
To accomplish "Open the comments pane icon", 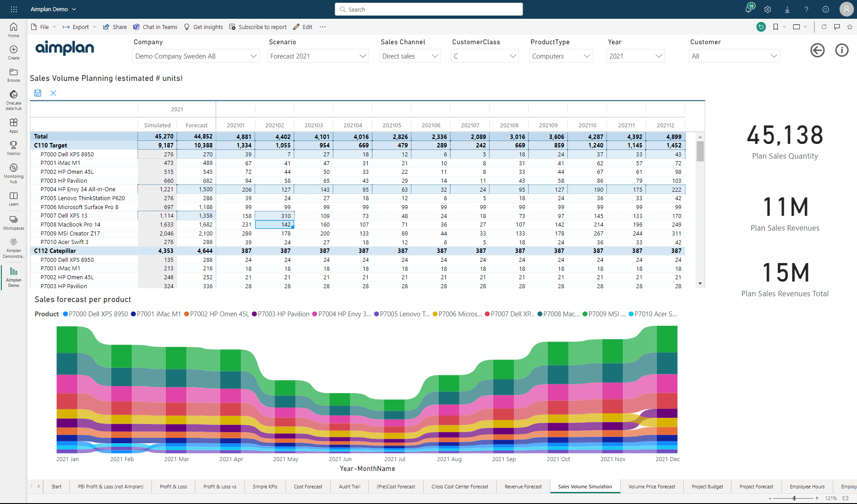I will pyautogui.click(x=837, y=27).
